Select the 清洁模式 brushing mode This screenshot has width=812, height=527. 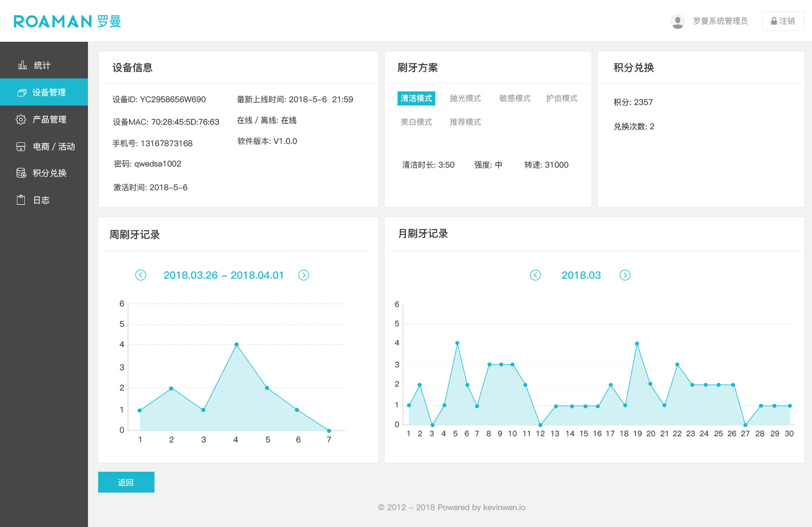[416, 99]
